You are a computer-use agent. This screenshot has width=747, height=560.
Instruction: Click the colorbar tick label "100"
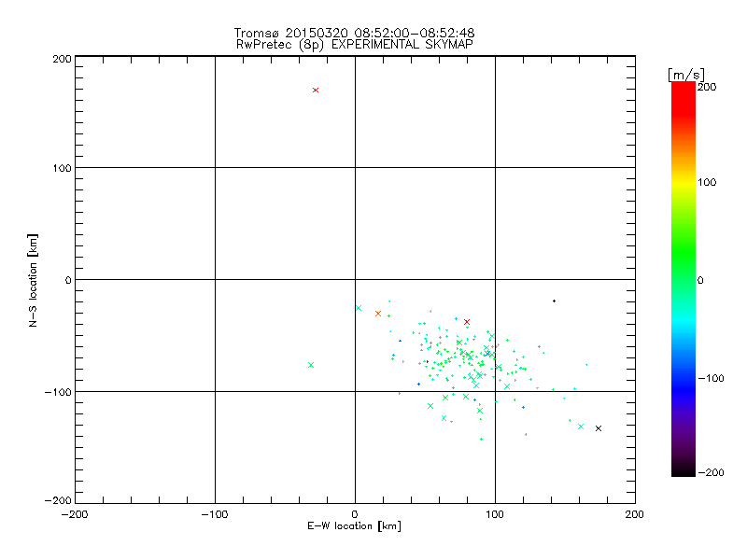(707, 182)
